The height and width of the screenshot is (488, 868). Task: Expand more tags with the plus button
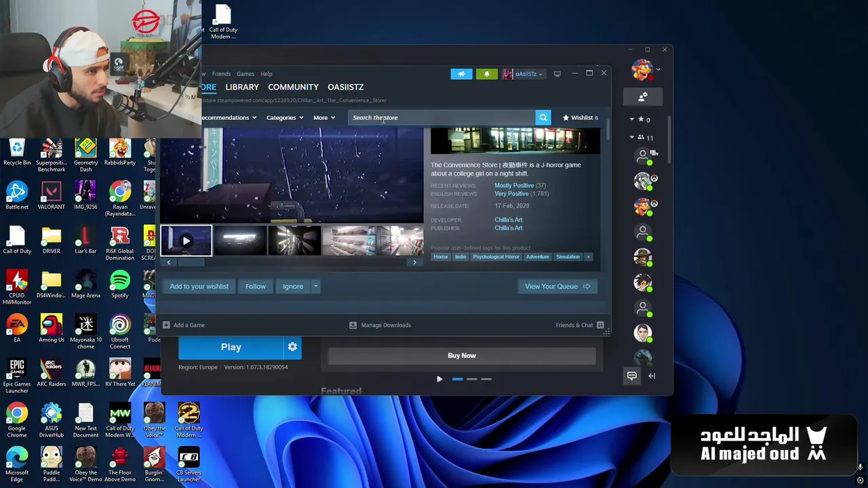pos(589,257)
